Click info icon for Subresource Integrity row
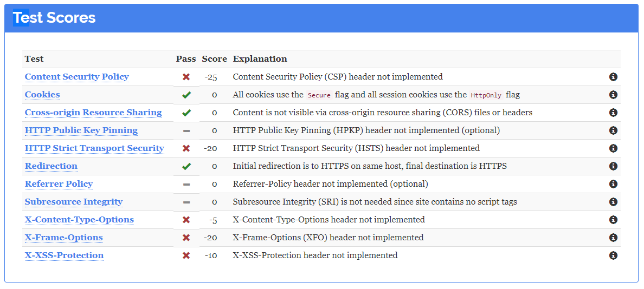Image resolution: width=644 pixels, height=289 pixels. [x=613, y=202]
